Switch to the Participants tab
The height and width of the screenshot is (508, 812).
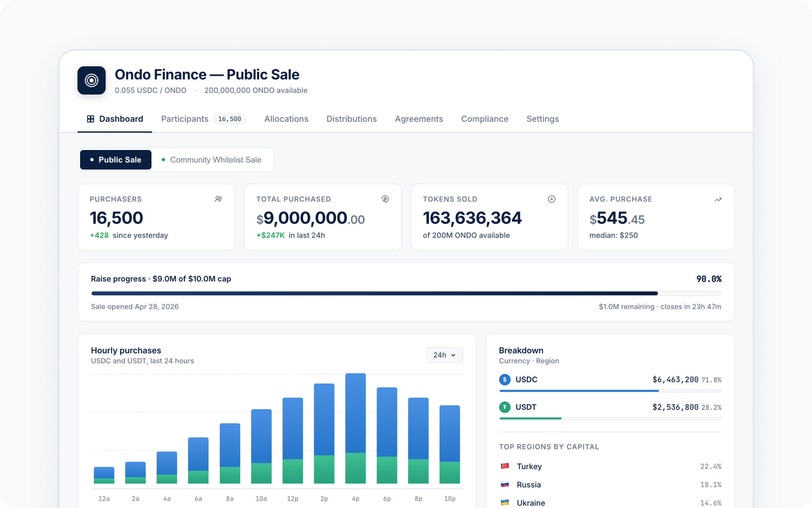click(x=203, y=119)
